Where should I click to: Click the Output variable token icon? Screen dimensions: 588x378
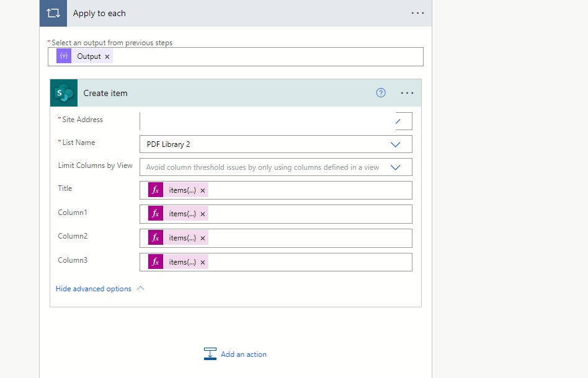tap(64, 56)
